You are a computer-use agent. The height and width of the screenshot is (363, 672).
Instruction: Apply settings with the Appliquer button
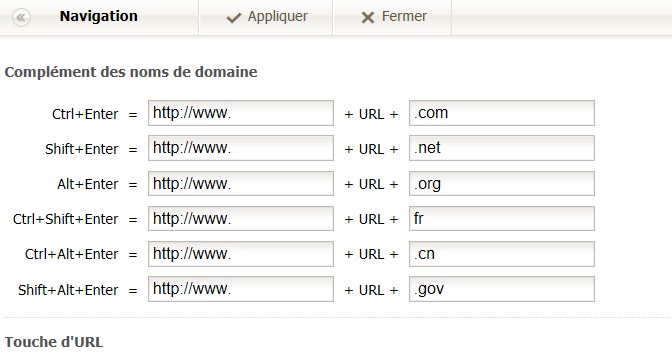(x=266, y=17)
